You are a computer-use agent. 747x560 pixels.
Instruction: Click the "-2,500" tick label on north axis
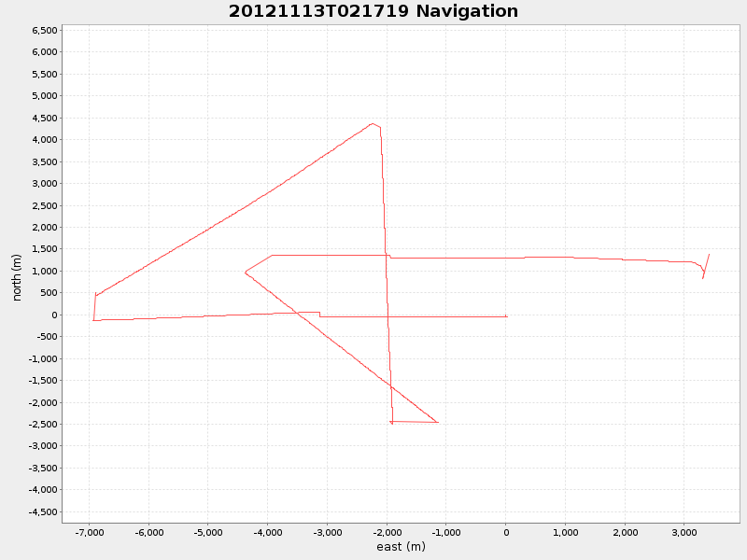click(42, 423)
